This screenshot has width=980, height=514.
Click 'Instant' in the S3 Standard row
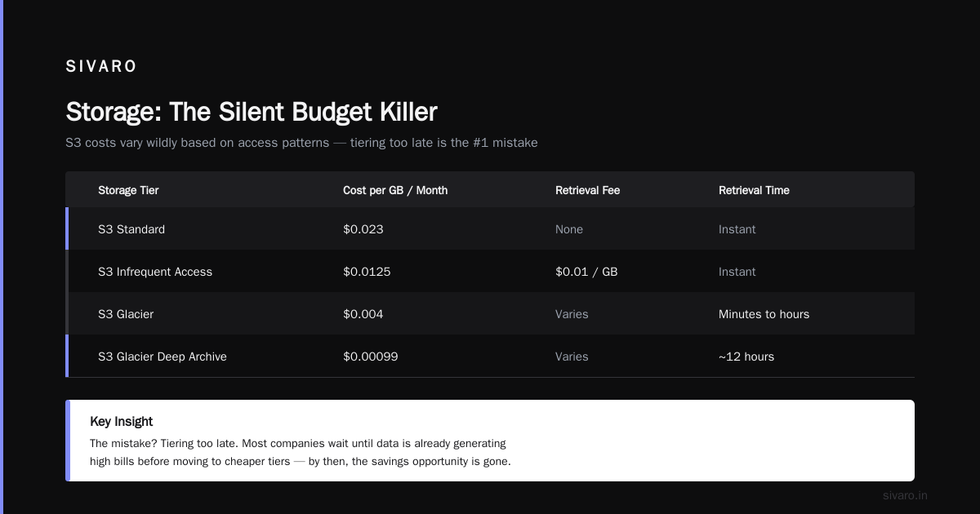tap(737, 229)
